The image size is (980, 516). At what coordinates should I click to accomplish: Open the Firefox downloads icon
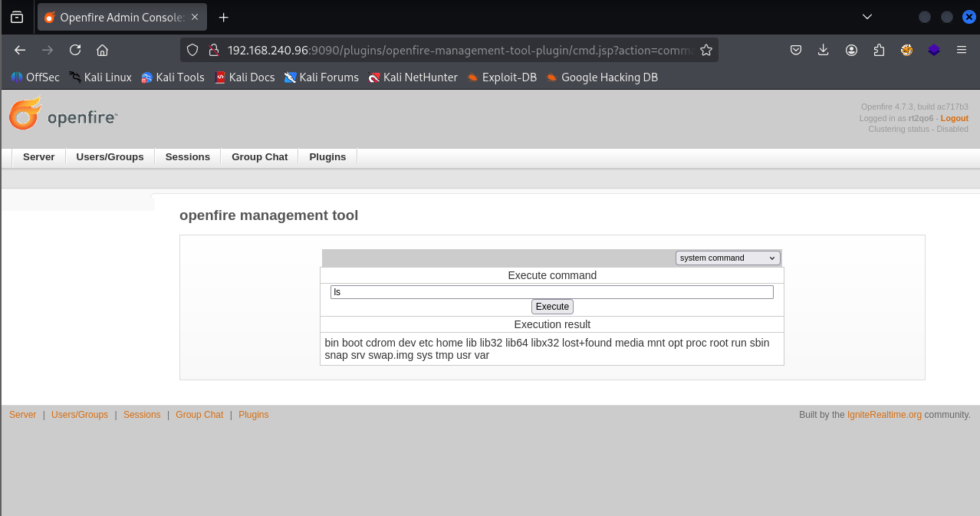[x=824, y=50]
